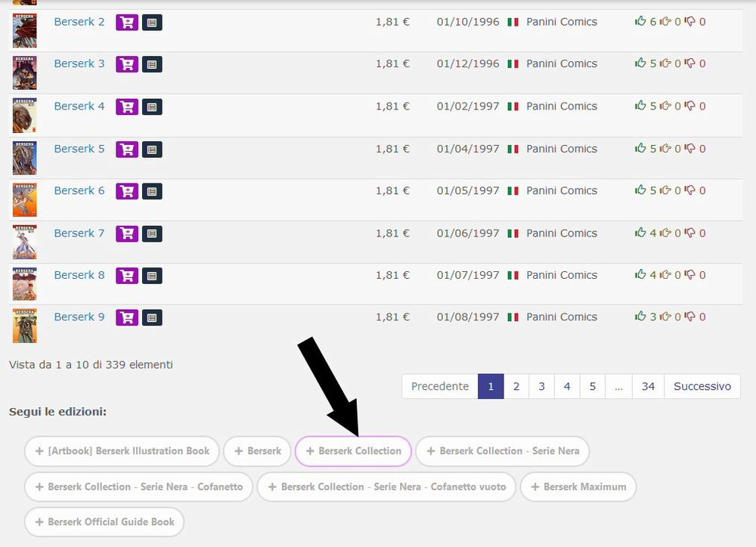Screen dimensions: 756x547
Task: Follow the Berserk Maximum edition
Action: [578, 487]
